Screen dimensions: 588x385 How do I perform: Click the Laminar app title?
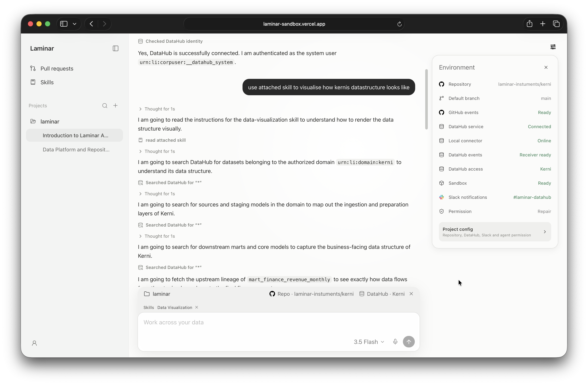[x=42, y=49]
